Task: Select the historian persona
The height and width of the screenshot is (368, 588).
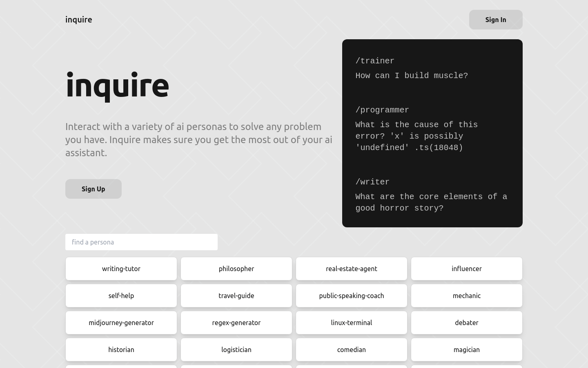Action: point(121,350)
